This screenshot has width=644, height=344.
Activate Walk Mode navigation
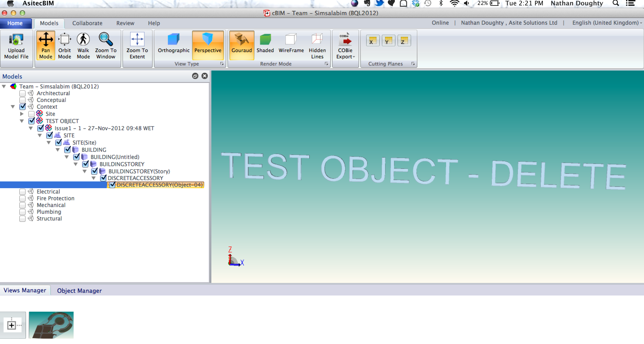point(83,46)
